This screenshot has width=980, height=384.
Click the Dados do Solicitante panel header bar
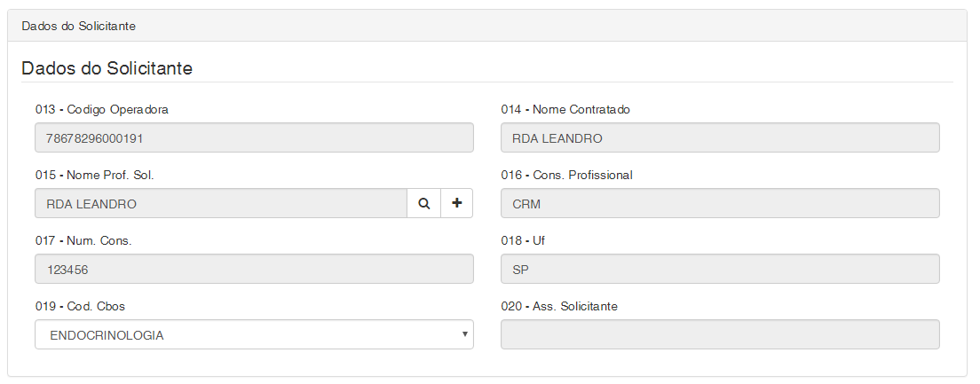click(x=486, y=26)
